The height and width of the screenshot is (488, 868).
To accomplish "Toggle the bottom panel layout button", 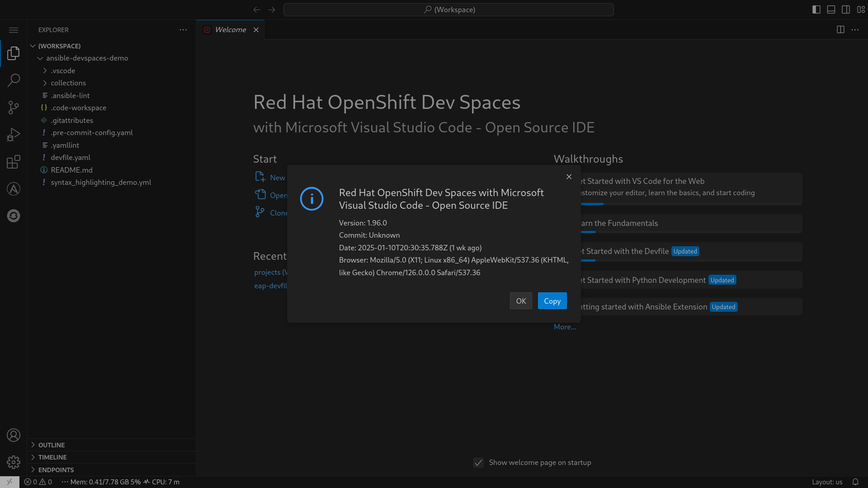I will coord(831,9).
